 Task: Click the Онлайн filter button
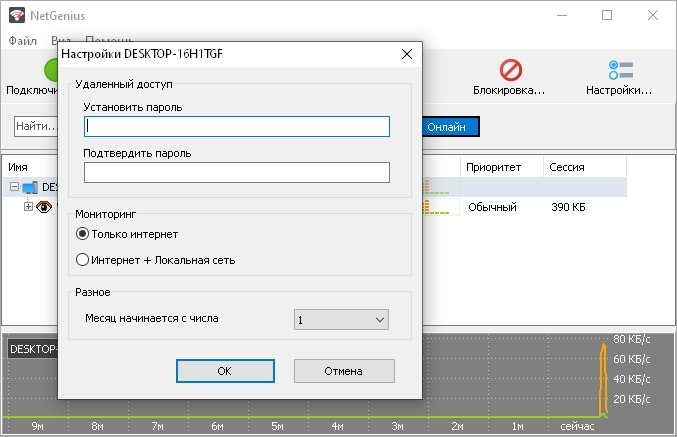tap(450, 127)
